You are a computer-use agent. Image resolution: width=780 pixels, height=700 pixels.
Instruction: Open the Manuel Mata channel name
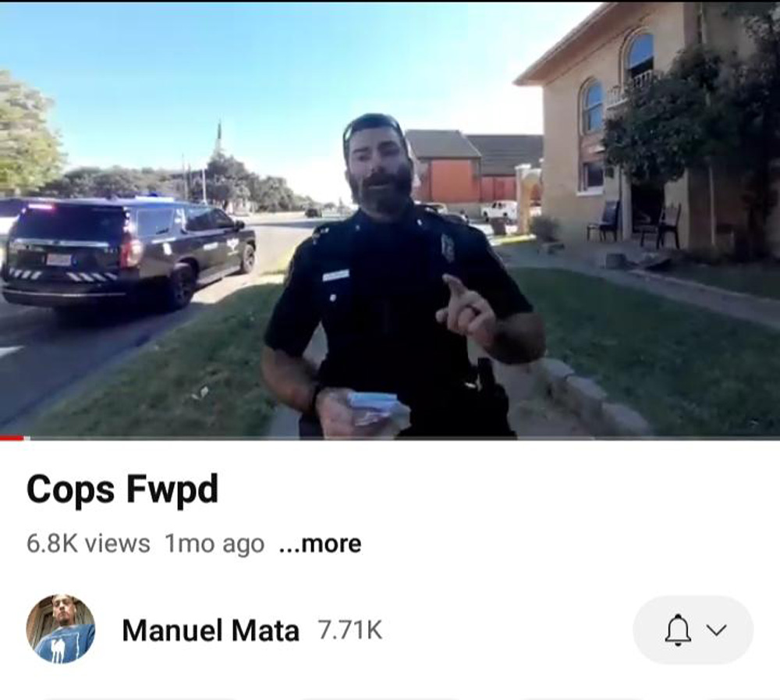[x=211, y=631]
